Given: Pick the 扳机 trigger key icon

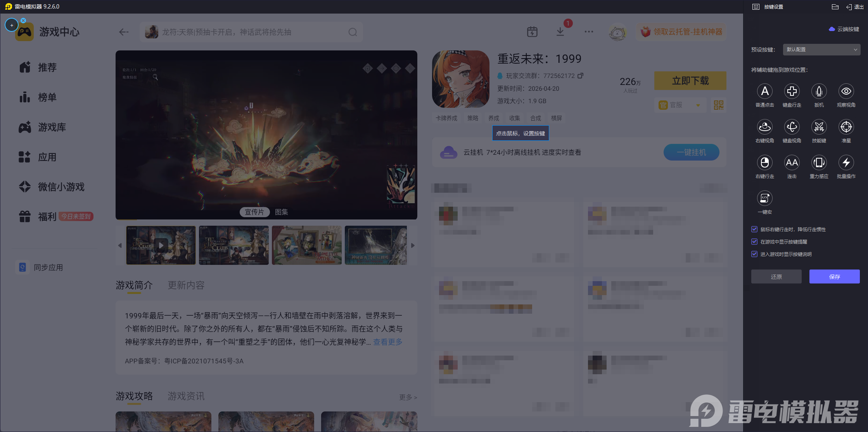Looking at the screenshot, I should [819, 92].
